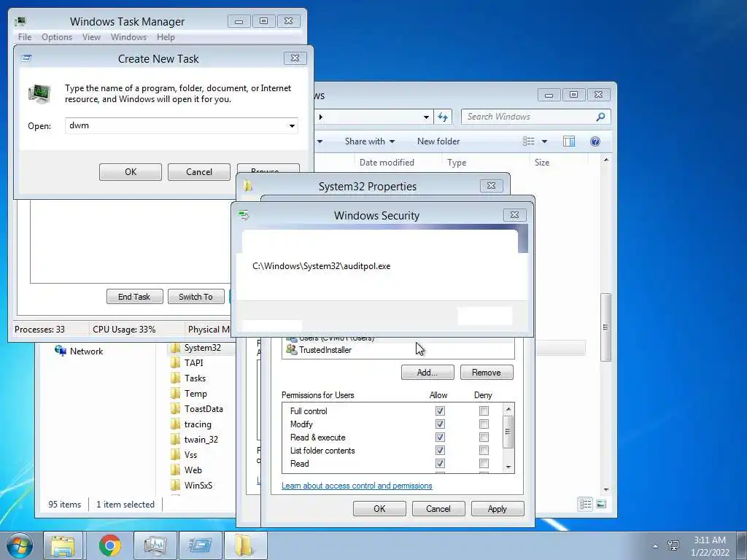Select the tracing folder icon
This screenshot has width=747, height=560.
pos(175,424)
